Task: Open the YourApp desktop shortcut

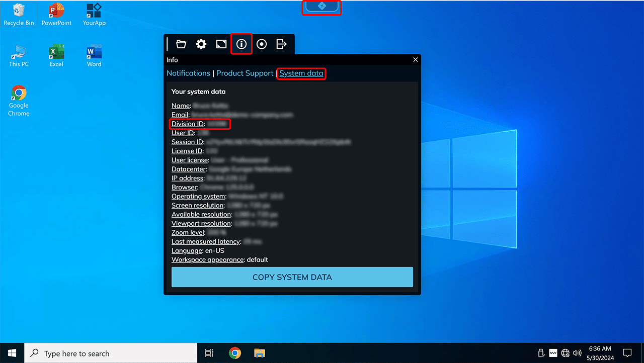Action: [94, 14]
